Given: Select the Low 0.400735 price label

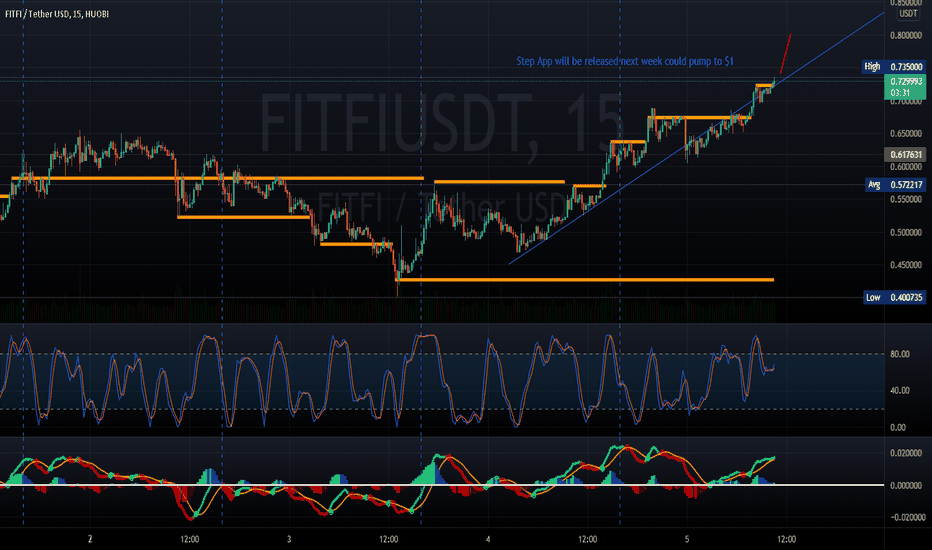Looking at the screenshot, I should coord(895,297).
